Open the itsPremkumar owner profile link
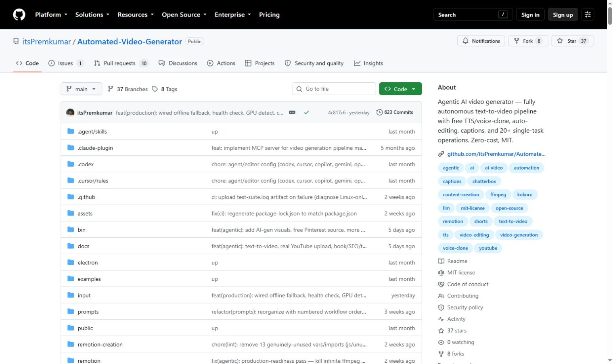The image size is (613, 364). pos(46,42)
